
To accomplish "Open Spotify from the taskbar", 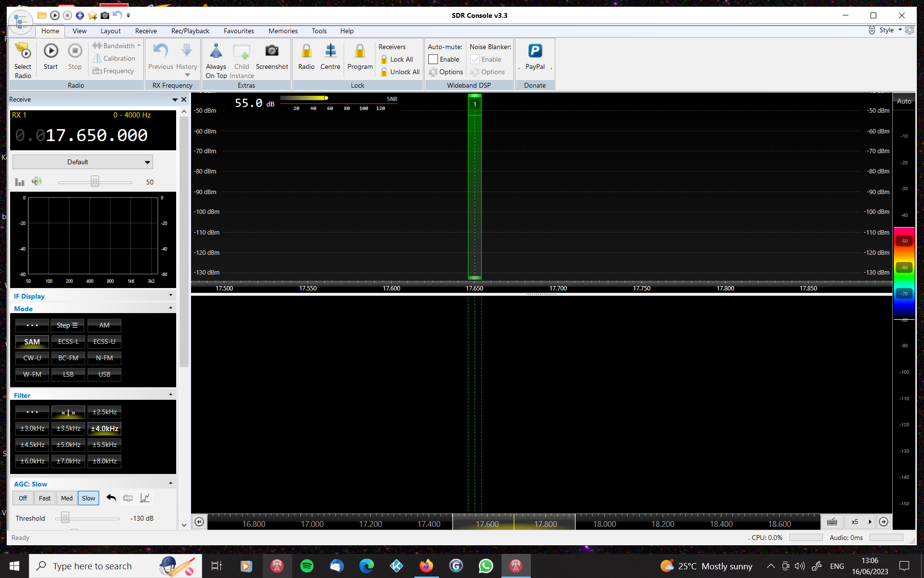I will [x=307, y=566].
